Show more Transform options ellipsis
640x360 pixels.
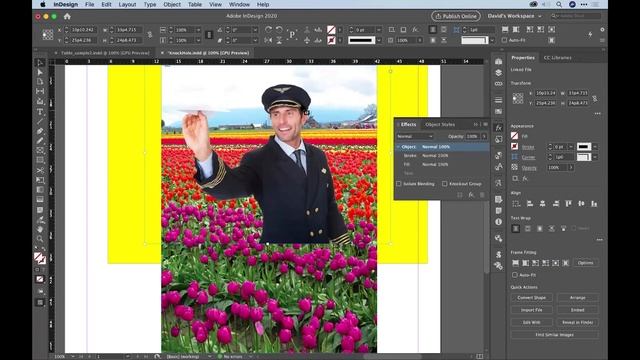[x=598, y=113]
